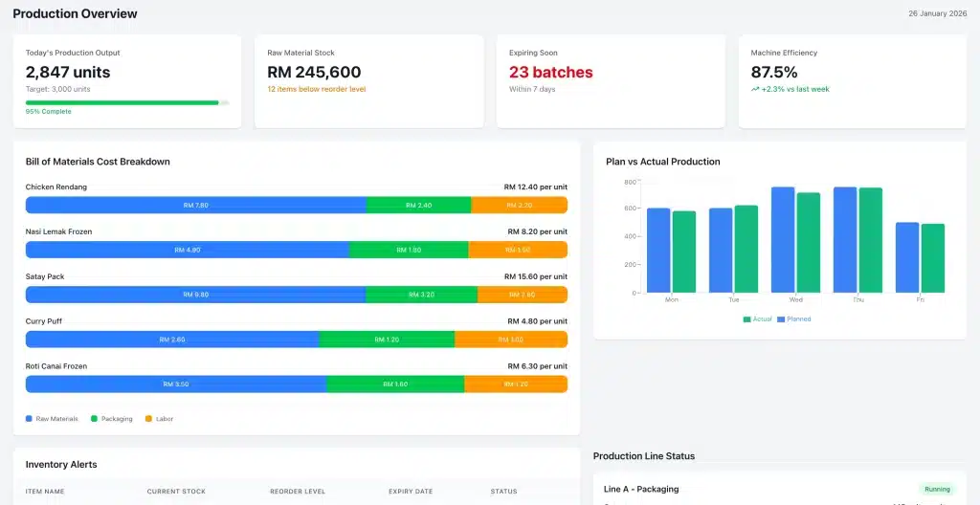
Task: Click the '26 January 2026' date
Action: tap(938, 13)
